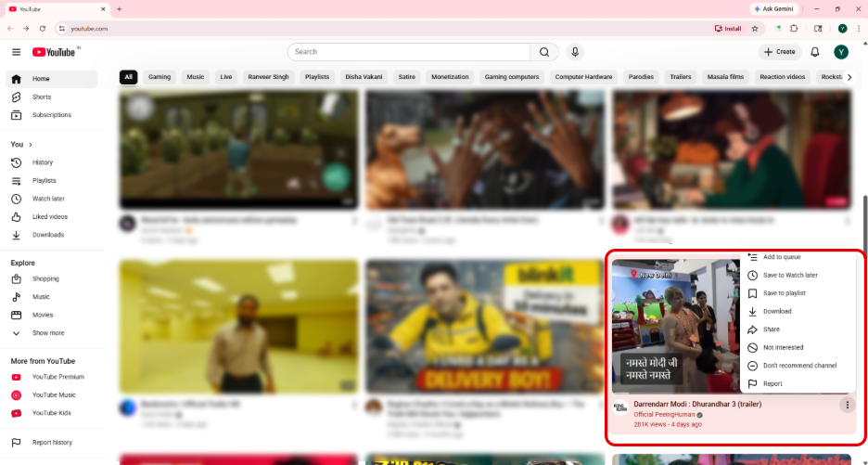Open a new browser tab
The width and height of the screenshot is (868, 465).
(119, 9)
